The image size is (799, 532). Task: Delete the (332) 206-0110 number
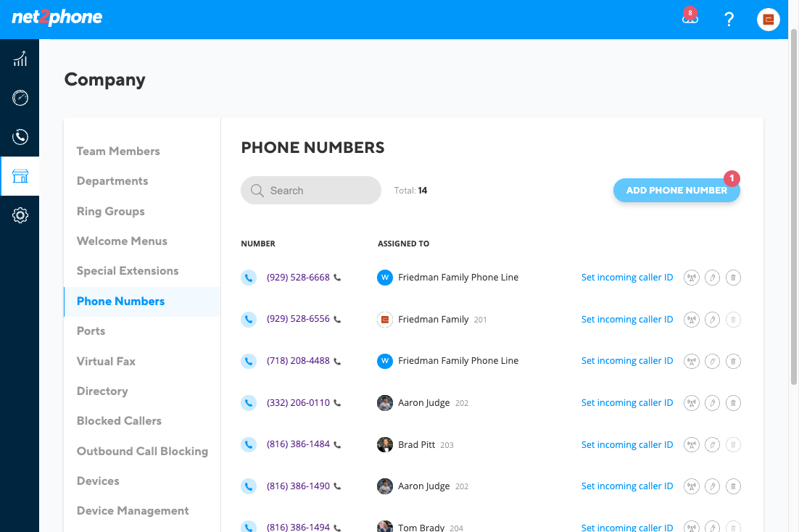733,403
